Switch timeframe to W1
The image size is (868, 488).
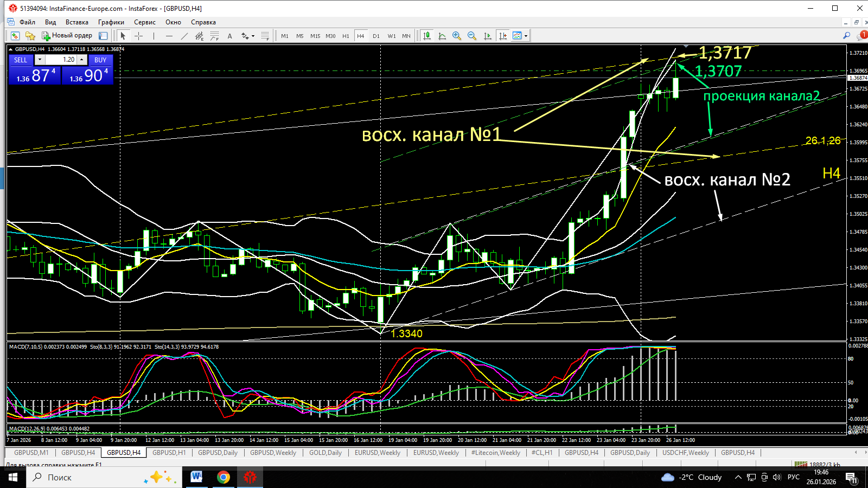[x=392, y=36]
